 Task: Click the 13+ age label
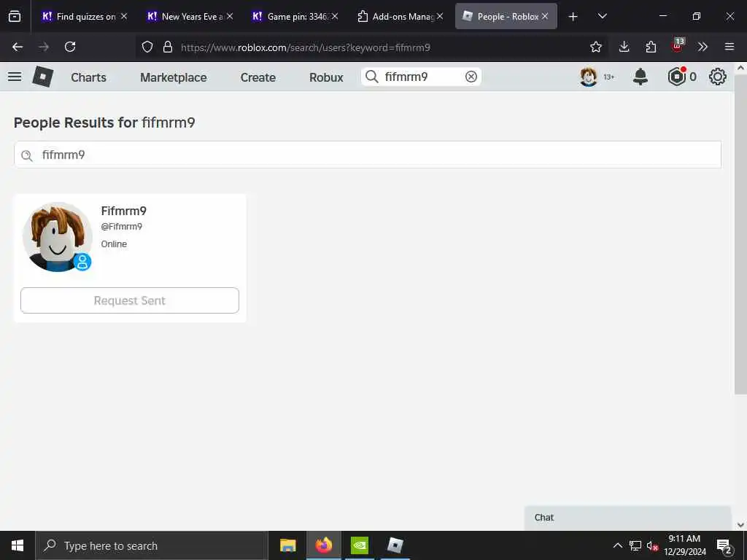click(x=609, y=77)
